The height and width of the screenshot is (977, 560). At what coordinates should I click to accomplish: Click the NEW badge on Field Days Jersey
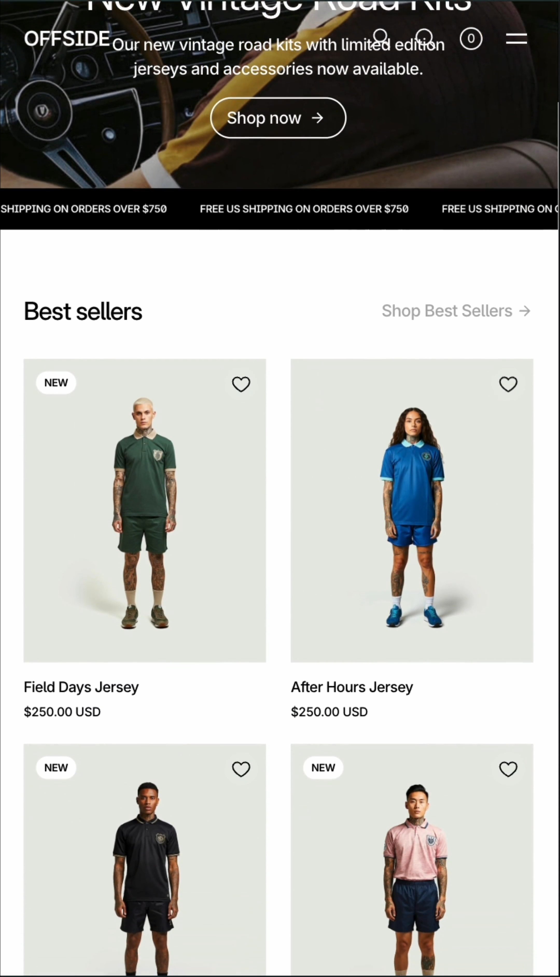click(56, 383)
